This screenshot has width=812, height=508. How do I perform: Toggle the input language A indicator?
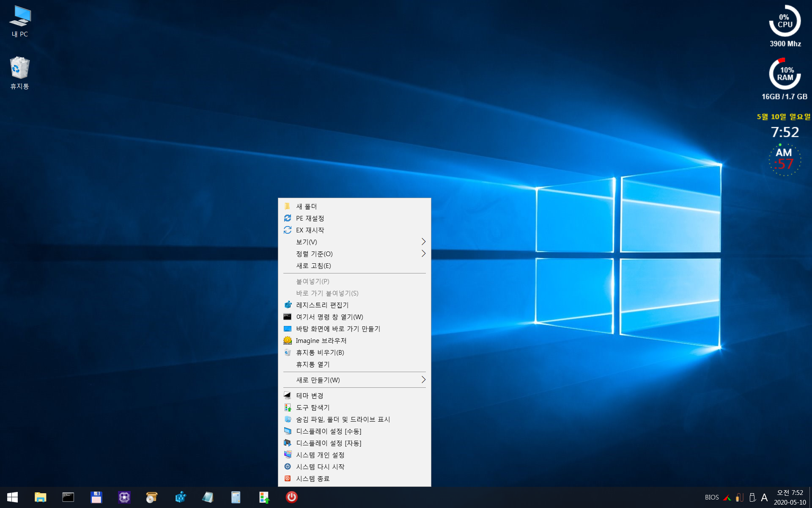point(764,497)
